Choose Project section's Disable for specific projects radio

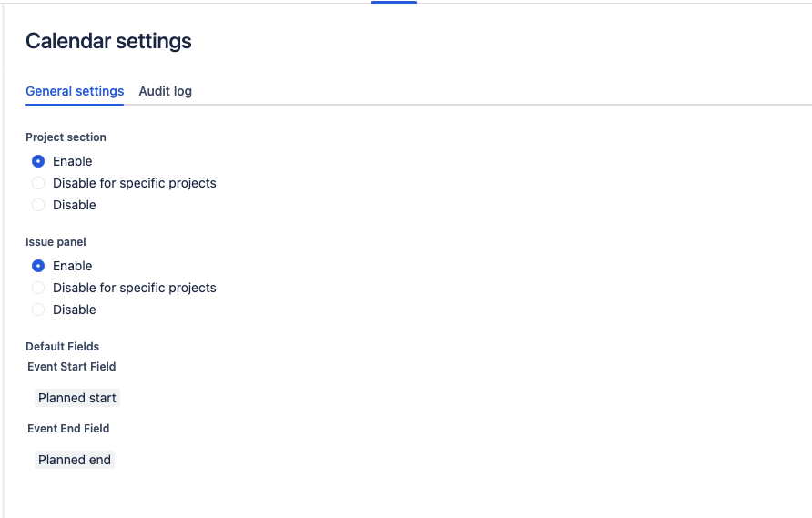pos(38,183)
